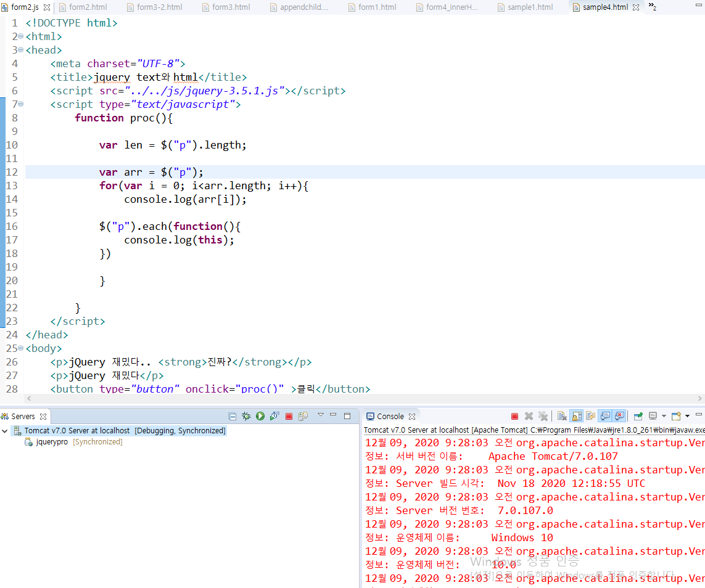Remove all terminated launches in Console

[x=543, y=417]
